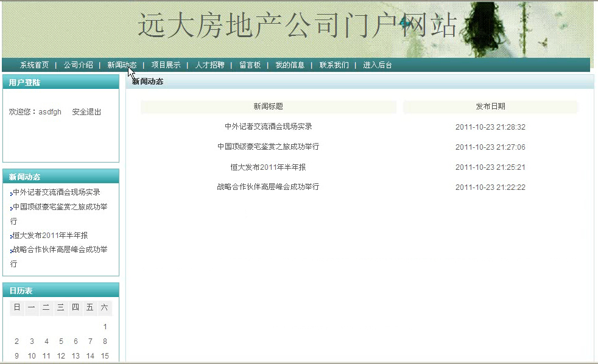The image size is (598, 364).
Task: Visit the 留言板 page
Action: click(x=250, y=65)
